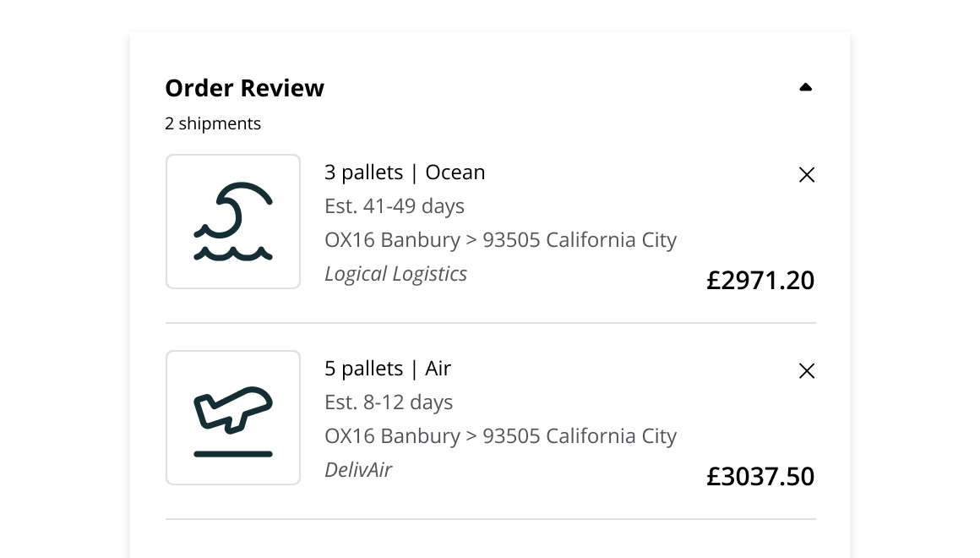The width and height of the screenshot is (980, 558).
Task: Open the Order Review heading
Action: 244,88
